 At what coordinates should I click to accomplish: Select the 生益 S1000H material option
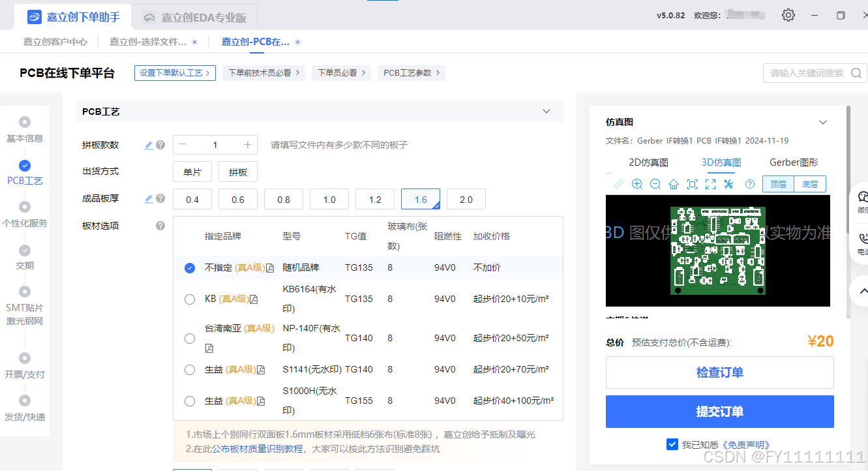(x=190, y=401)
